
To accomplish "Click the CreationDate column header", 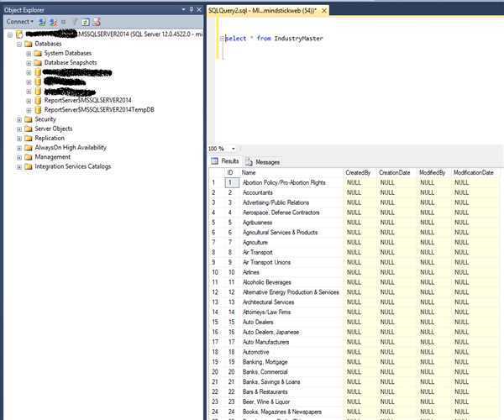I will pos(395,172).
